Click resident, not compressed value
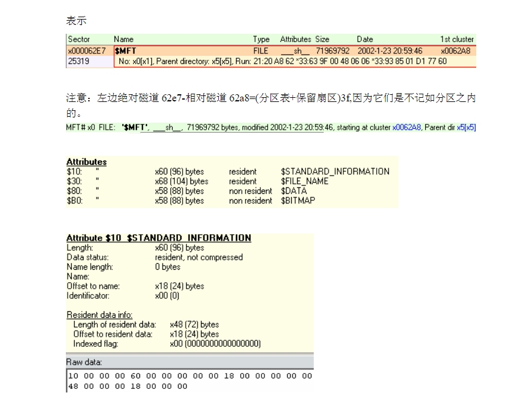The width and height of the screenshot is (532, 415). [x=199, y=257]
